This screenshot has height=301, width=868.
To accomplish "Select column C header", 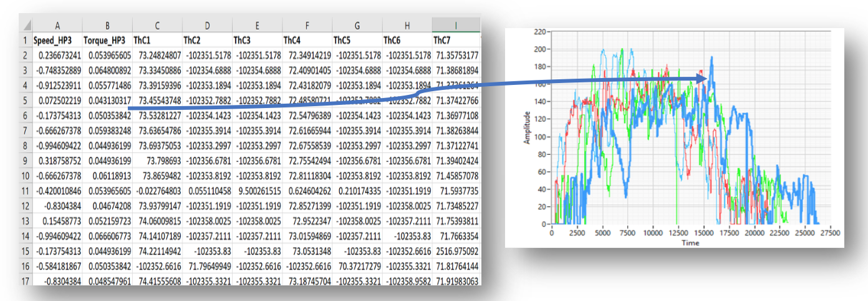I will tap(157, 26).
